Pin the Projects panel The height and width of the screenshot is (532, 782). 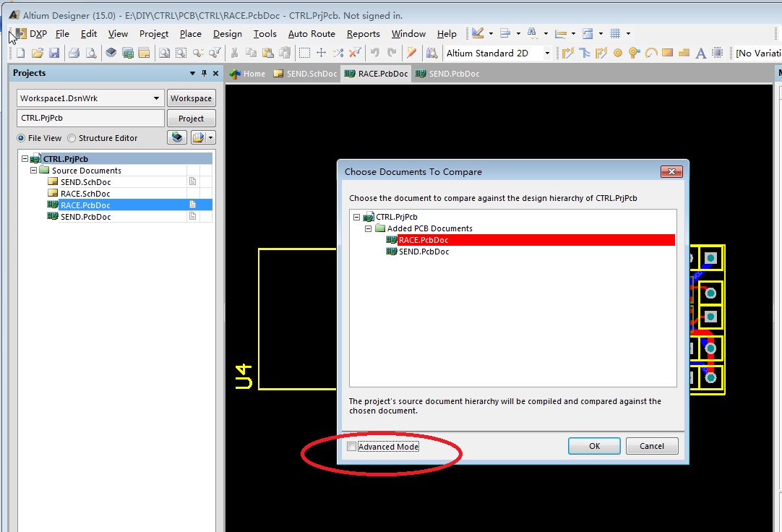click(204, 73)
